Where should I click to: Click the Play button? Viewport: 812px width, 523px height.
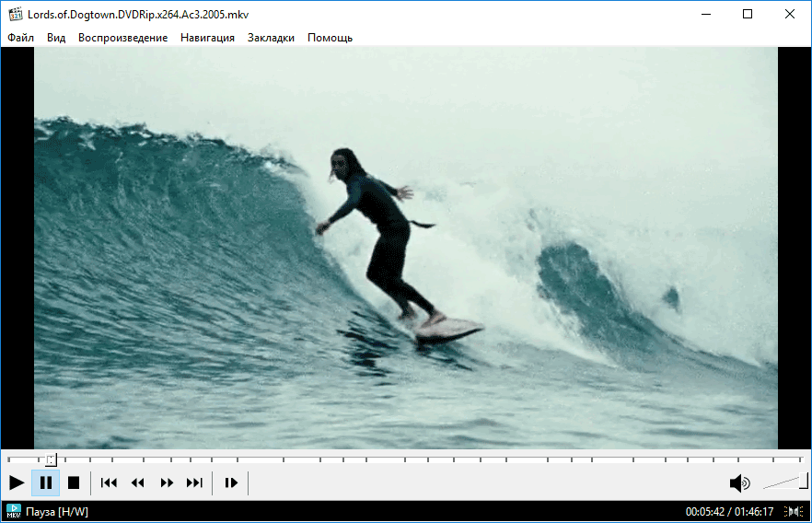[17, 483]
